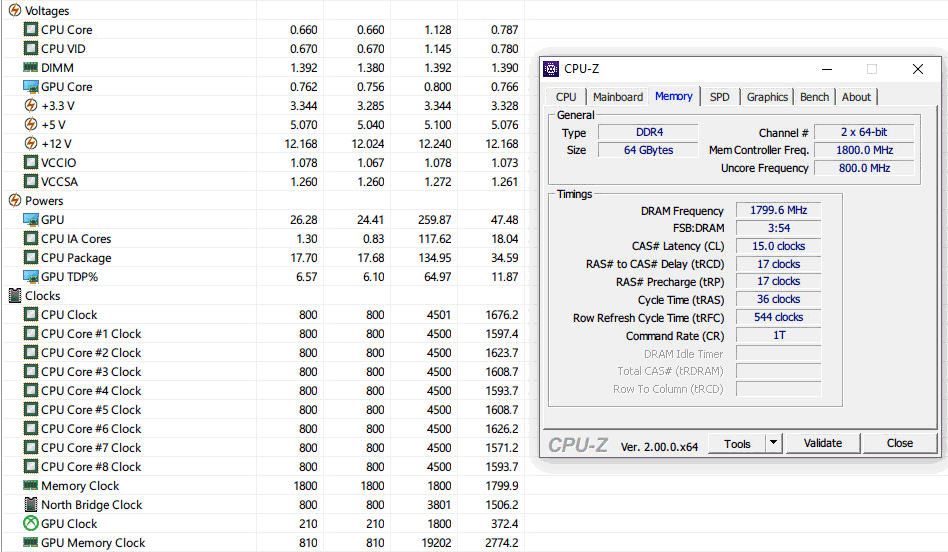Click the CAS# Latency value 15.0 clocks
The width and height of the screenshot is (948, 552).
[778, 246]
